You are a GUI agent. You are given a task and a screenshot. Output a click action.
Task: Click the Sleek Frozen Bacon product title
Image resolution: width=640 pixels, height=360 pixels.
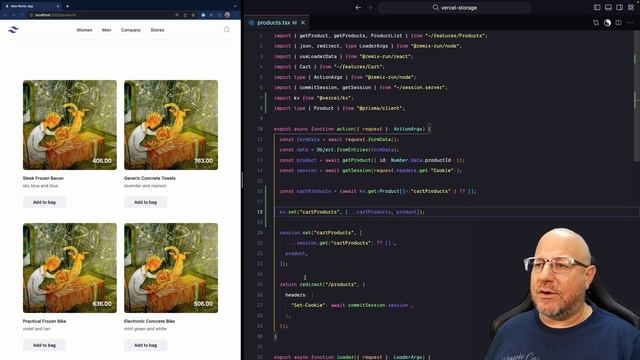click(x=43, y=178)
